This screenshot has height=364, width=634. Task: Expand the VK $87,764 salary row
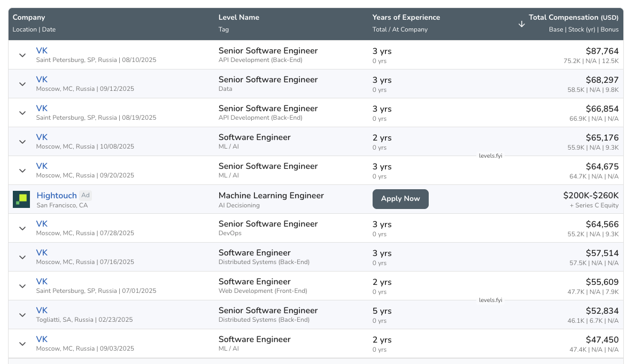coord(22,55)
